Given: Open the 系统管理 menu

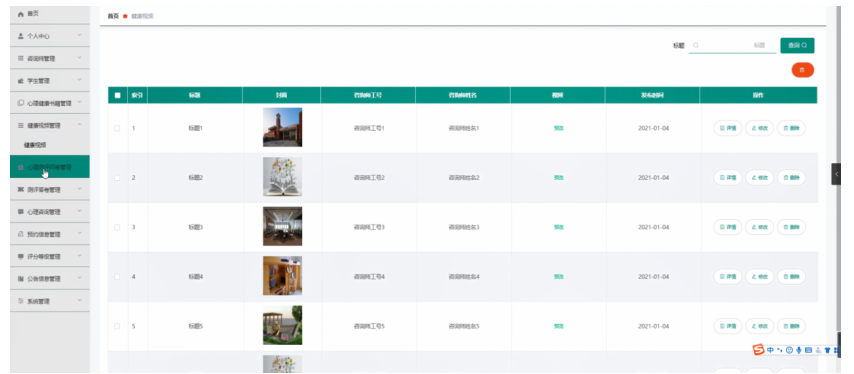Looking at the screenshot, I should tap(50, 301).
